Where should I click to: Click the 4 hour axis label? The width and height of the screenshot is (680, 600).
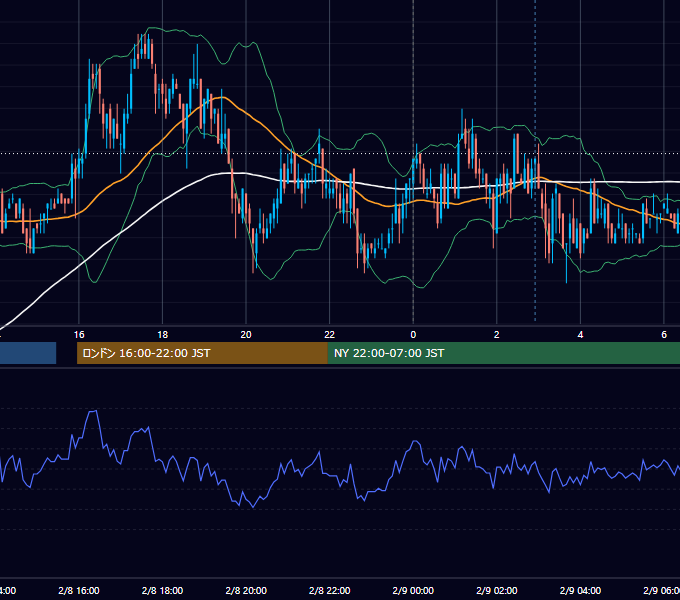click(580, 335)
